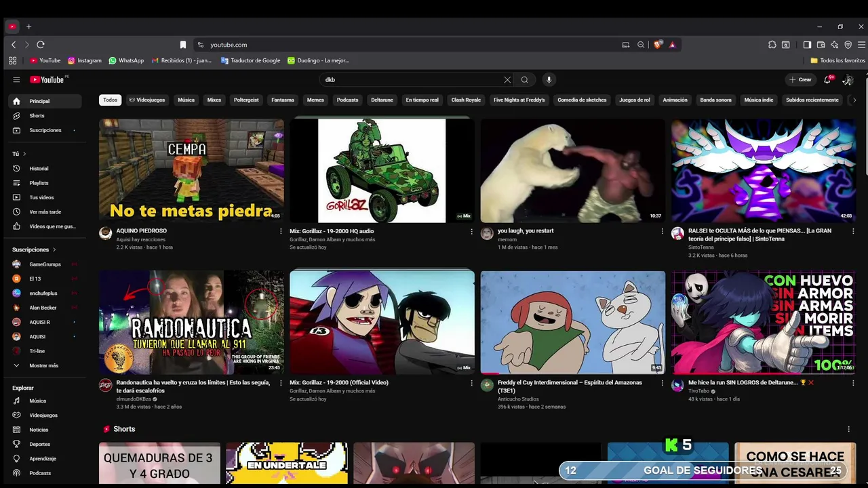Open options for the Randonautica video

click(281, 383)
